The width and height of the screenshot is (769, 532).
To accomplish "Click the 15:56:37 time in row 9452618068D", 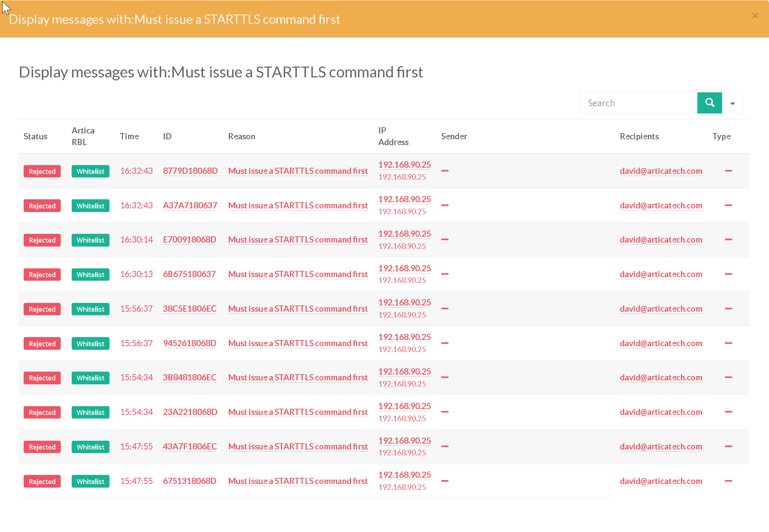I will pos(136,343).
